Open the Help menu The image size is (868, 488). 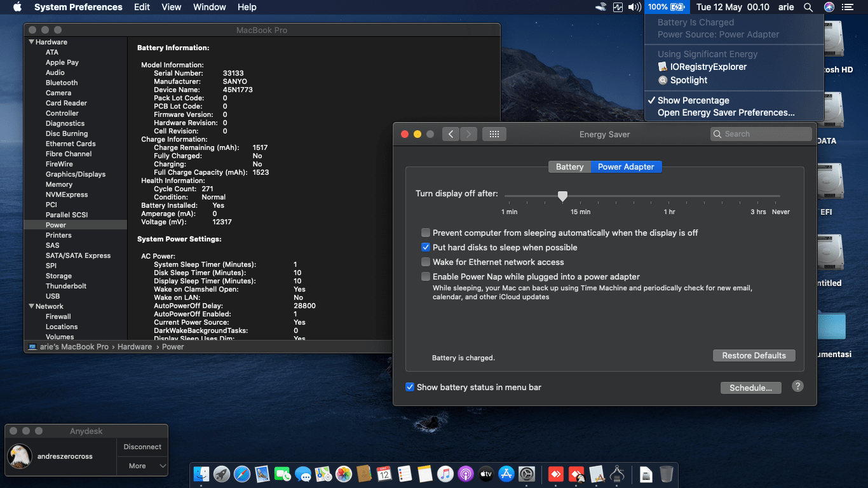click(247, 7)
